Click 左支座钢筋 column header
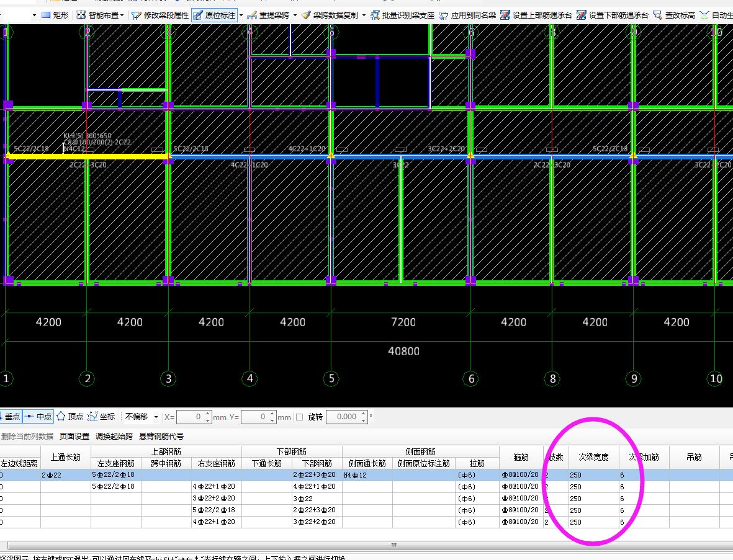733x560 pixels. click(x=116, y=463)
